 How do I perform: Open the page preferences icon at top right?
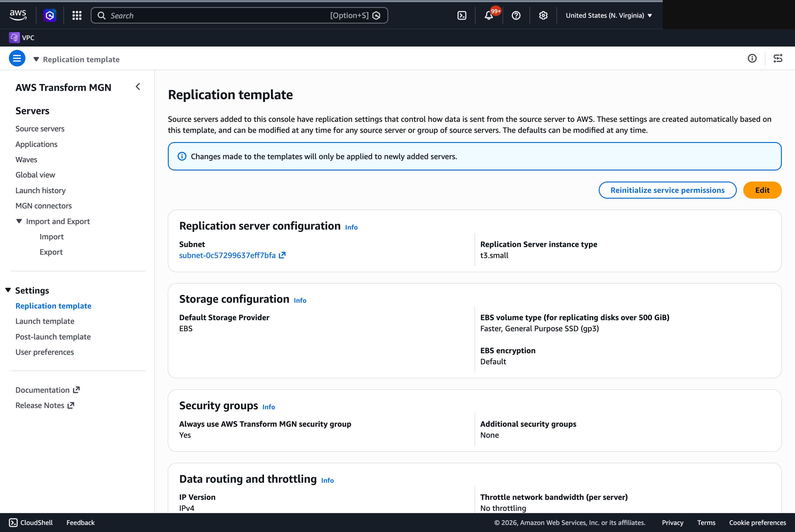[x=778, y=58]
